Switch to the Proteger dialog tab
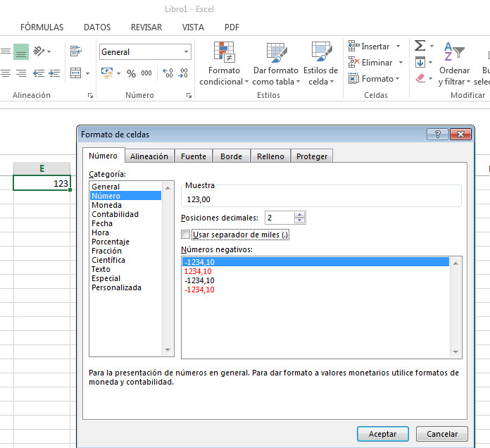Screen dimensions: 490x448 312,156
